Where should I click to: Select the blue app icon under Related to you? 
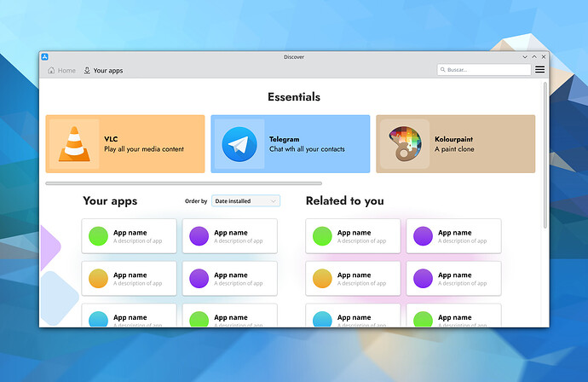tap(322, 319)
